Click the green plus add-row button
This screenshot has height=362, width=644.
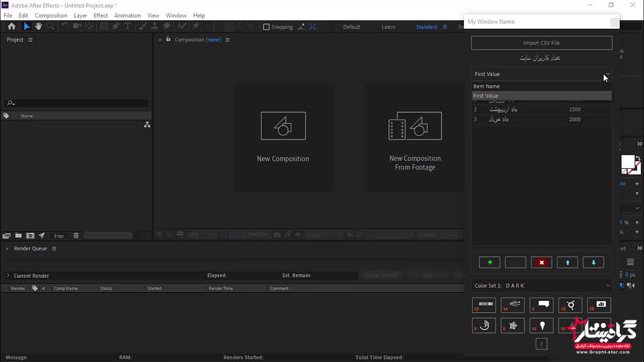coord(490,262)
